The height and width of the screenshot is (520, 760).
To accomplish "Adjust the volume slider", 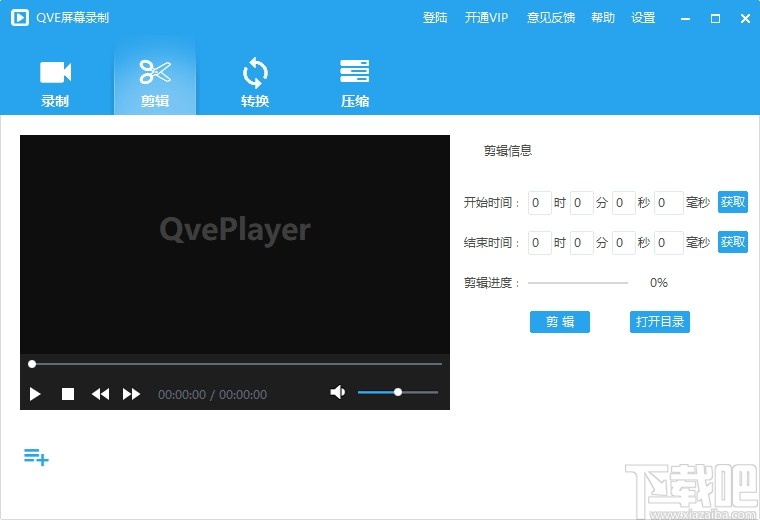I will [x=398, y=392].
